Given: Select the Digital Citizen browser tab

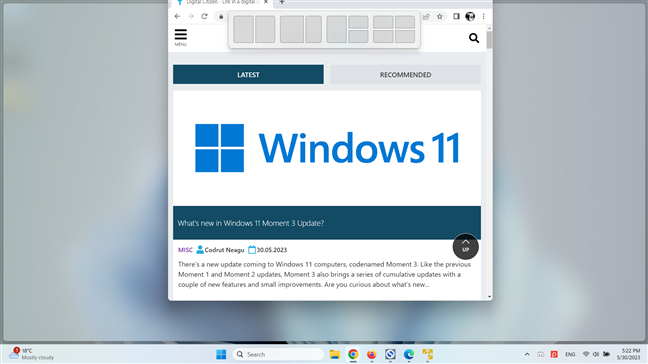Looking at the screenshot, I should coord(221,2).
